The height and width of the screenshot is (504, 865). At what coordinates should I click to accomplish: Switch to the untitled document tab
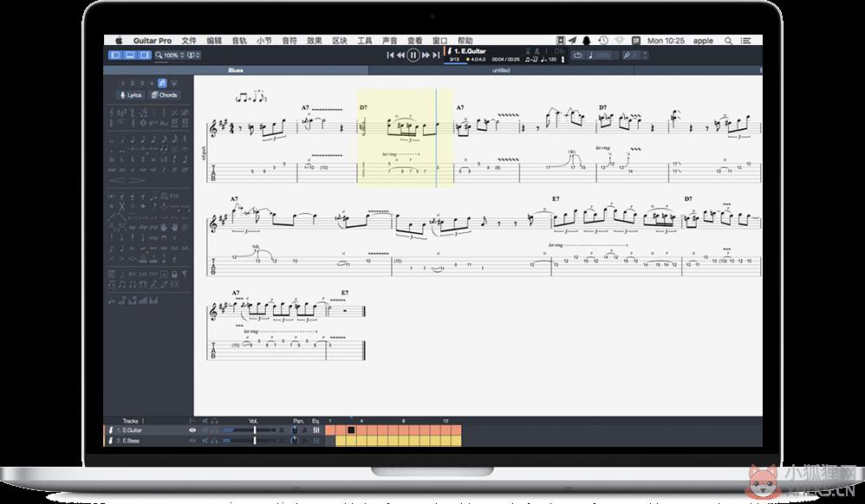501,71
